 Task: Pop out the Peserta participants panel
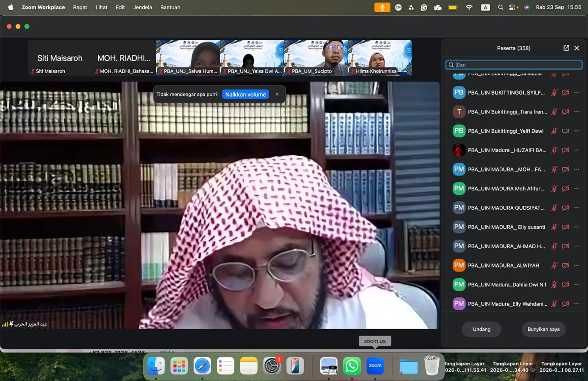tap(566, 48)
